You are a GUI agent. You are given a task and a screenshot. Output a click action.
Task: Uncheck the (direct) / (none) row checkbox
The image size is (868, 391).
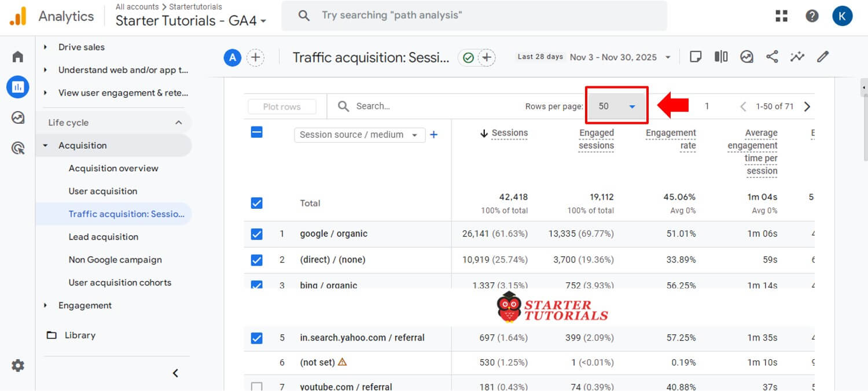tap(257, 260)
